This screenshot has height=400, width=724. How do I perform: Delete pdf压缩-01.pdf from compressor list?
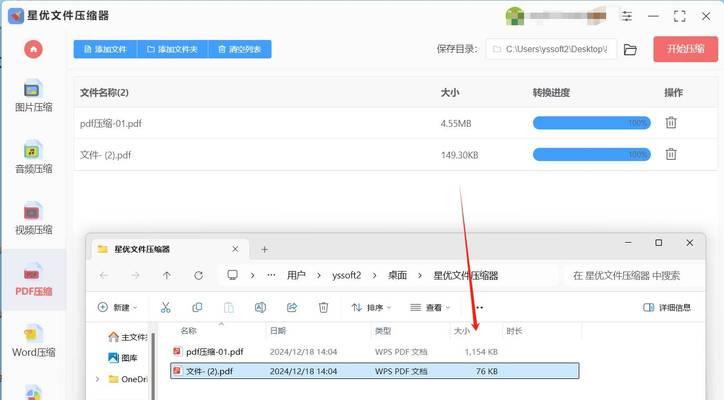click(x=671, y=122)
